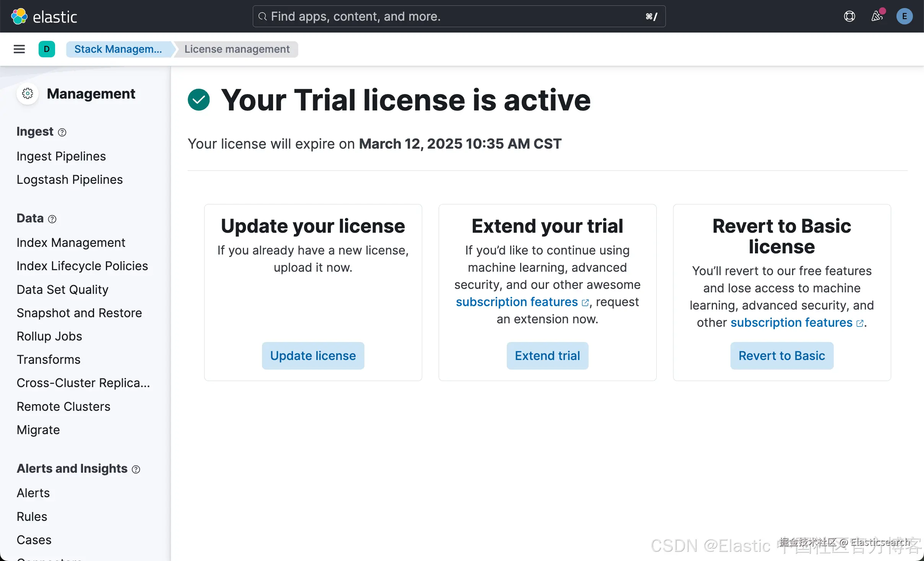Click the Management gear icon
The height and width of the screenshot is (561, 924).
tap(28, 94)
